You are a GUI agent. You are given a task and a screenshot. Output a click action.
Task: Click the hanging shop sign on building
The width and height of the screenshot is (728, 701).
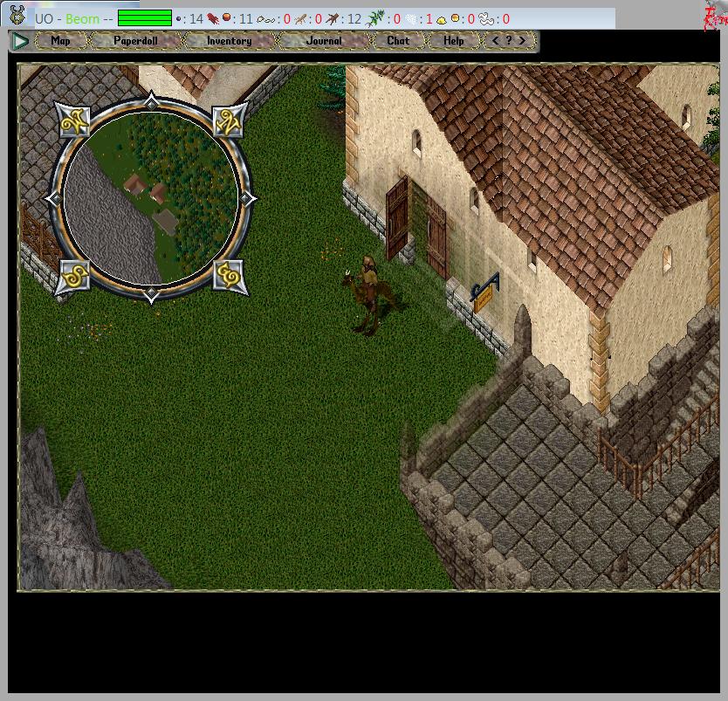pyautogui.click(x=485, y=292)
